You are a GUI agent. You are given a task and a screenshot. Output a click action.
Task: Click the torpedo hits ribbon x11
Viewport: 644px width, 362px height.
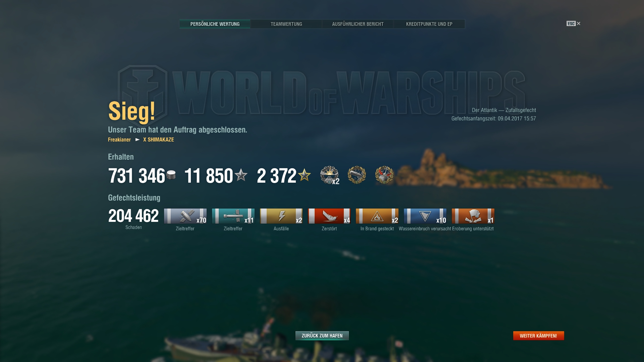233,216
